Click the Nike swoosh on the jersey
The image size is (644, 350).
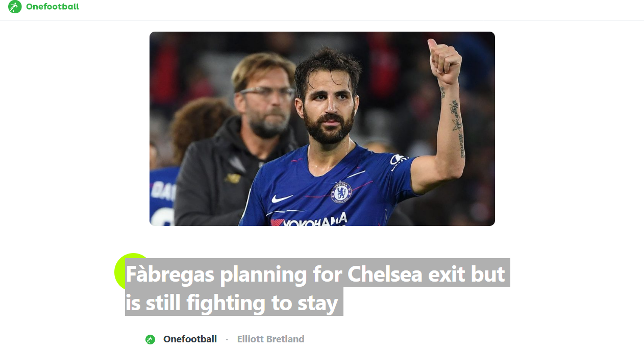[282, 198]
